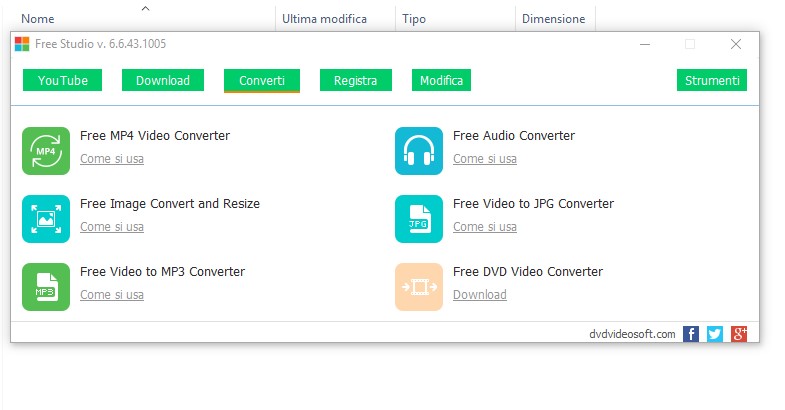
Task: Open the Facebook page icon
Action: (691, 334)
